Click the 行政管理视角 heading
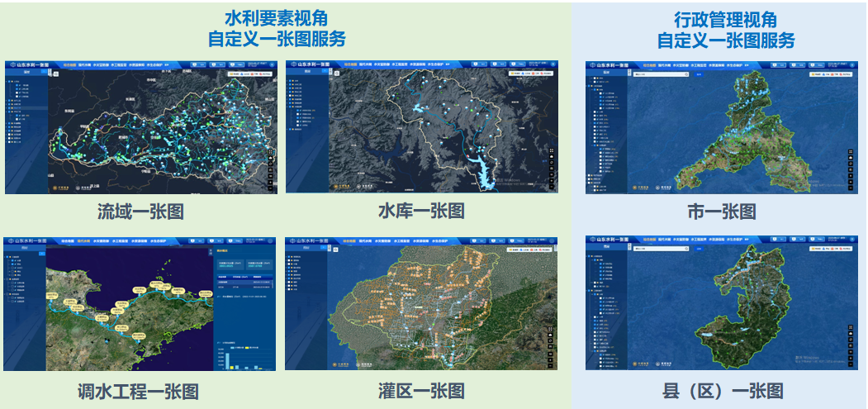This screenshot has height=409, width=868. tap(726, 20)
